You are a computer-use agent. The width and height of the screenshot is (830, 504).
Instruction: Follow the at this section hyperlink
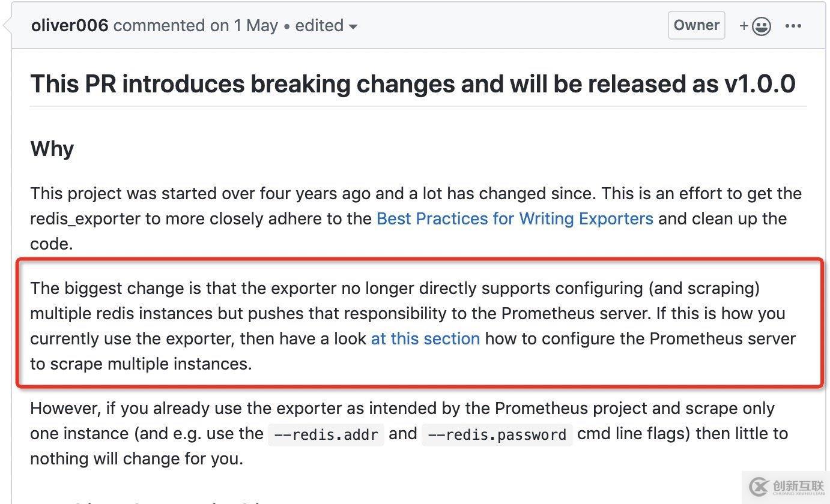[x=425, y=338]
